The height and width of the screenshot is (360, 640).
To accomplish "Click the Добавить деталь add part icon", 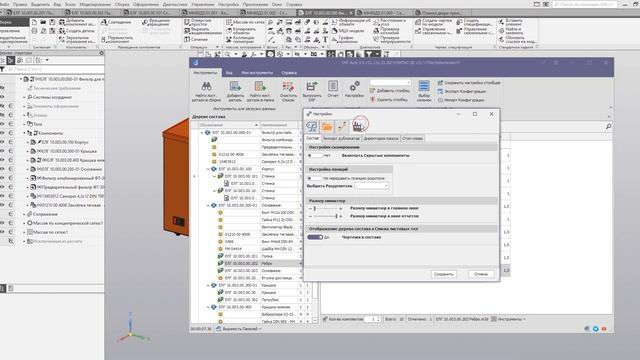I will click(235, 87).
